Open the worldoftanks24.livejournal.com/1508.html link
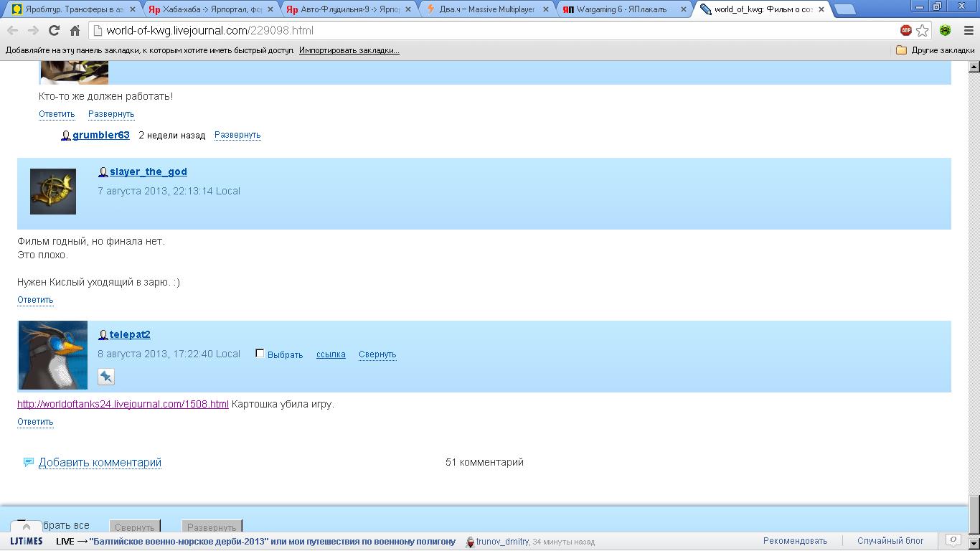980x551 pixels. (x=123, y=404)
